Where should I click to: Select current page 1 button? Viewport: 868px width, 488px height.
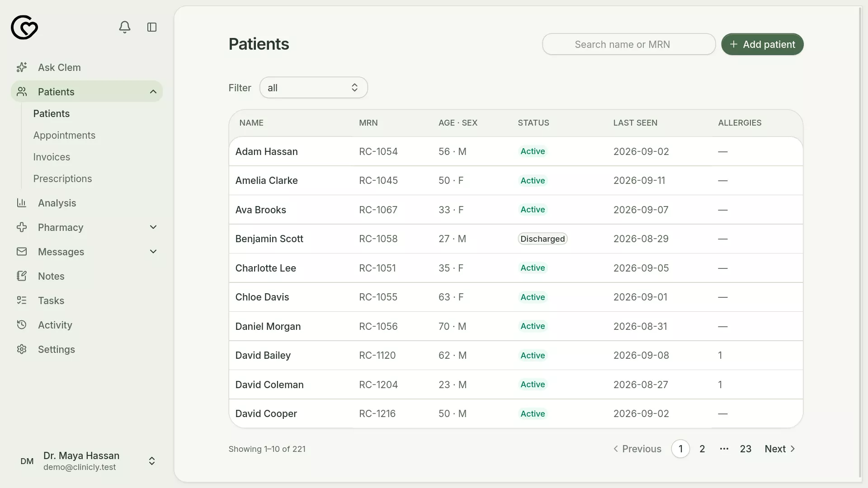coord(680,449)
